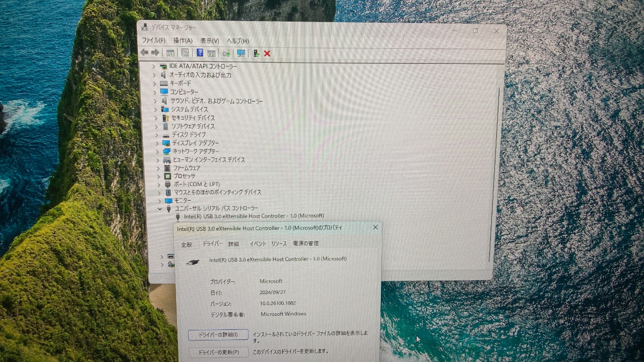The image size is (644, 362).
Task: Expand the システム デバイス node
Action: [x=155, y=109]
